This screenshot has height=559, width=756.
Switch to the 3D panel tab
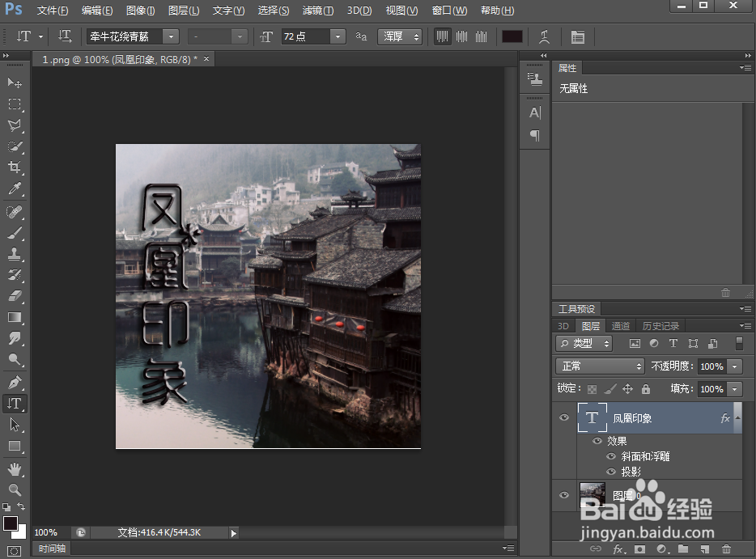(x=563, y=326)
